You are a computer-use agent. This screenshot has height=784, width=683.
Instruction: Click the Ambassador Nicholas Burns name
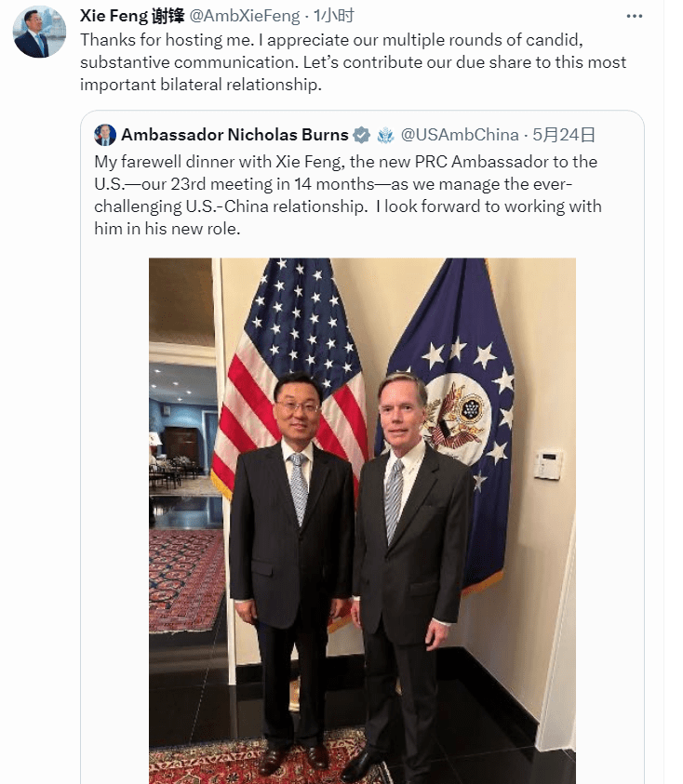coord(234,135)
